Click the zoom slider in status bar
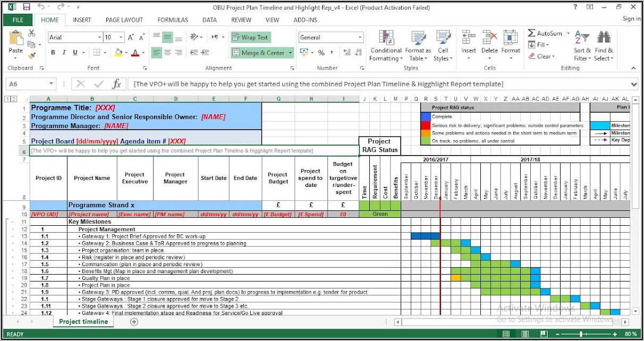644x341 pixels. (x=581, y=334)
